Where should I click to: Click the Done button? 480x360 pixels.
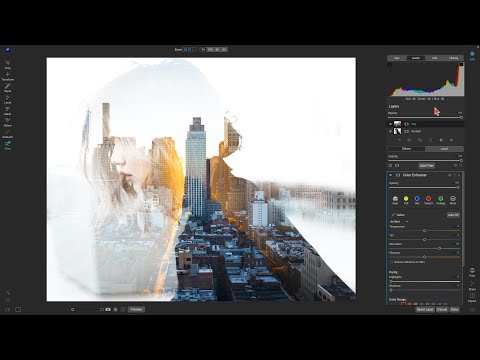[454, 309]
